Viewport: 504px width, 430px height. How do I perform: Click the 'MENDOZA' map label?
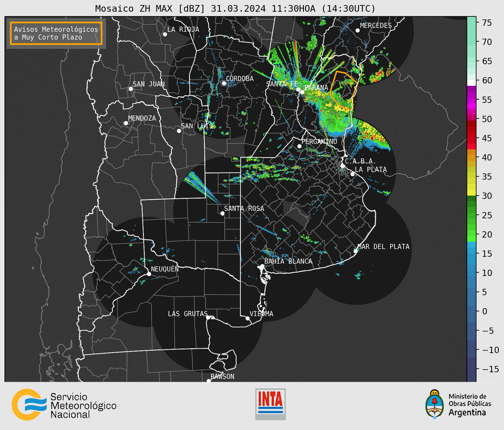point(142,118)
